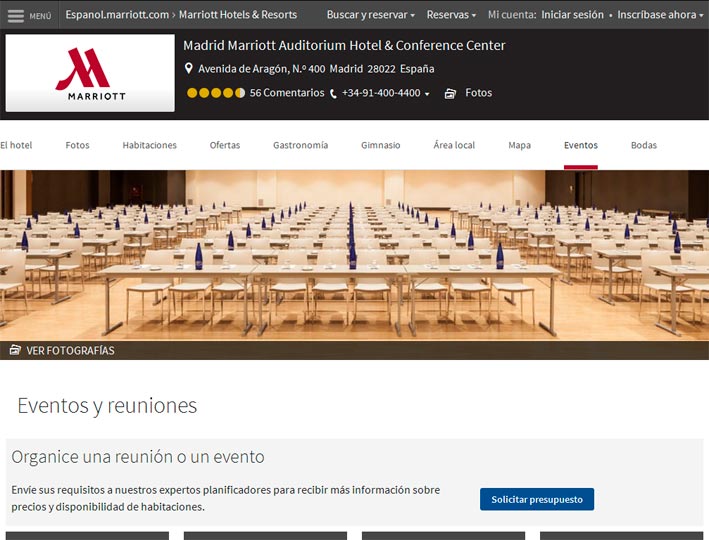Click the map pin icon by the address
Screen dimensions: 709x540
coord(189,68)
